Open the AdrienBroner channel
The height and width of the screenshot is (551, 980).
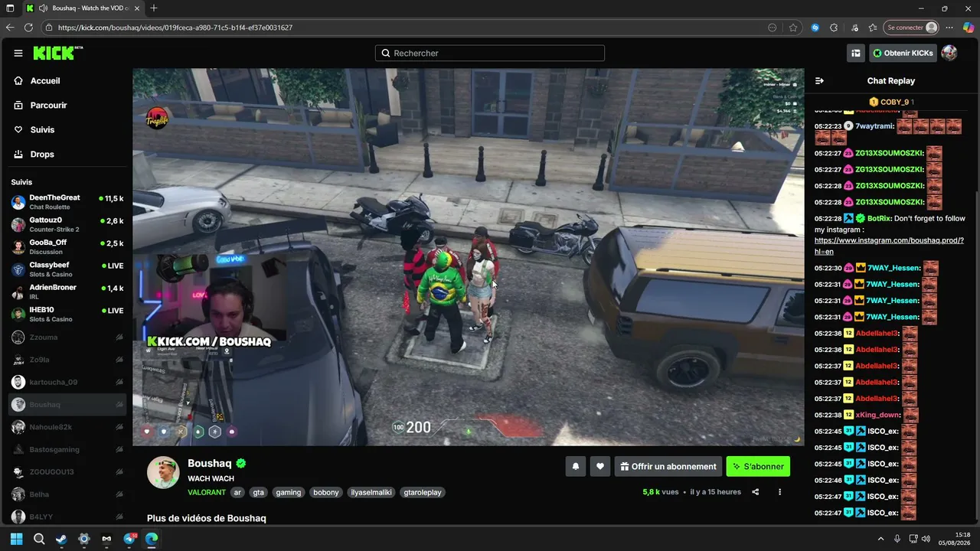coord(67,292)
